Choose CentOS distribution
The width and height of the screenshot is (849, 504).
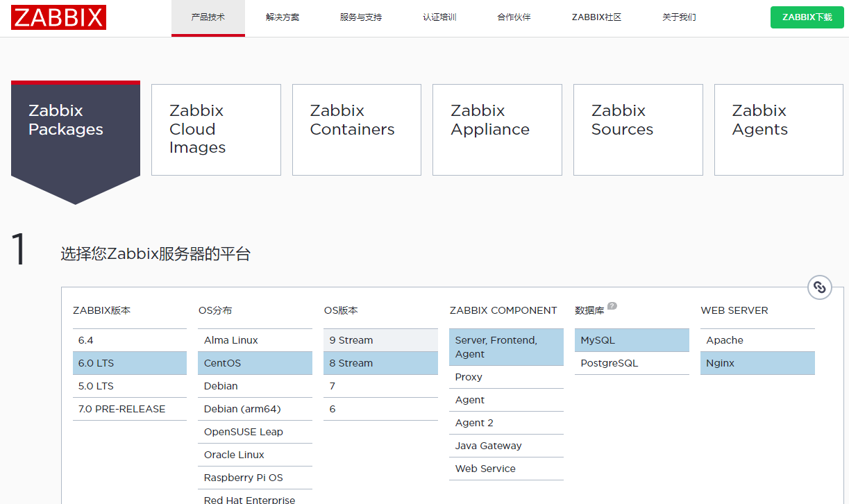tap(255, 363)
